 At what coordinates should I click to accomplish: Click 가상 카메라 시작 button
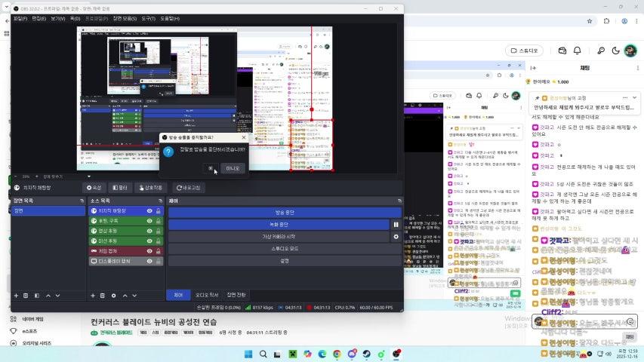(279, 236)
